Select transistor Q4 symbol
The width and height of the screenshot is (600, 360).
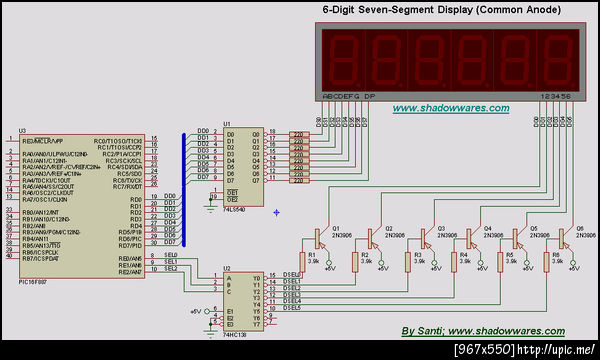coord(473,240)
